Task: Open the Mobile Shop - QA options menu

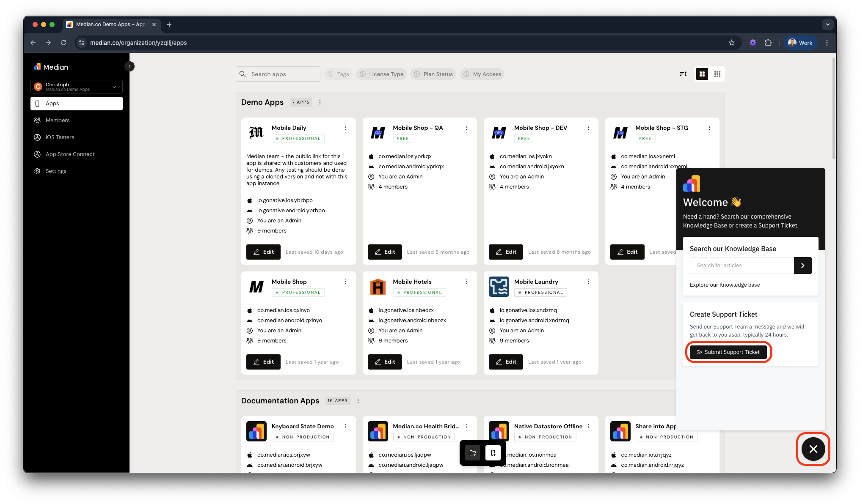Action: tap(467, 128)
